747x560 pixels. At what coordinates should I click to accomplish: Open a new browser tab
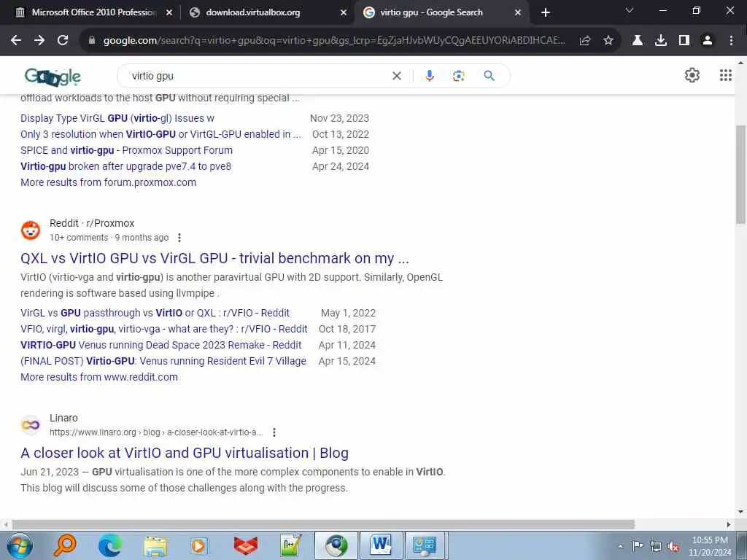point(546,13)
